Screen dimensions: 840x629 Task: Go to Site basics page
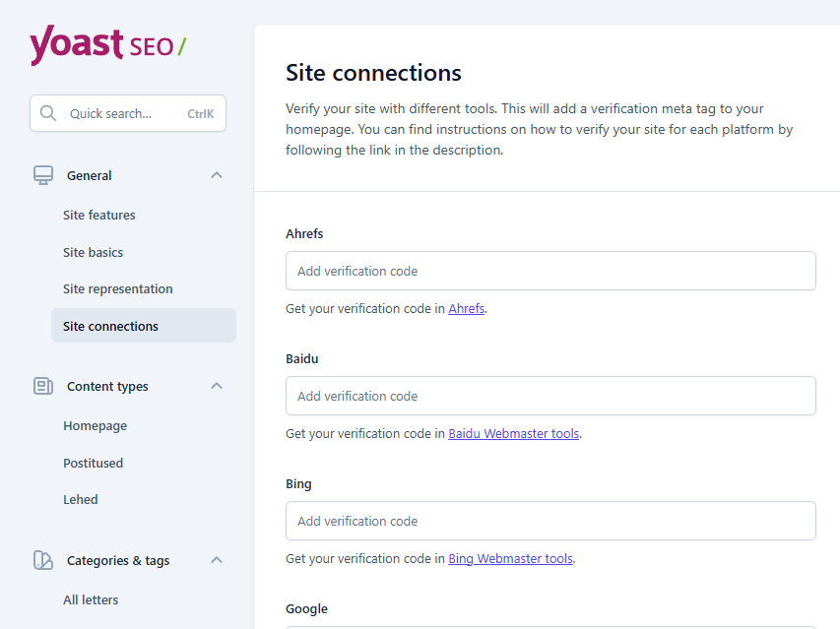pos(94,252)
